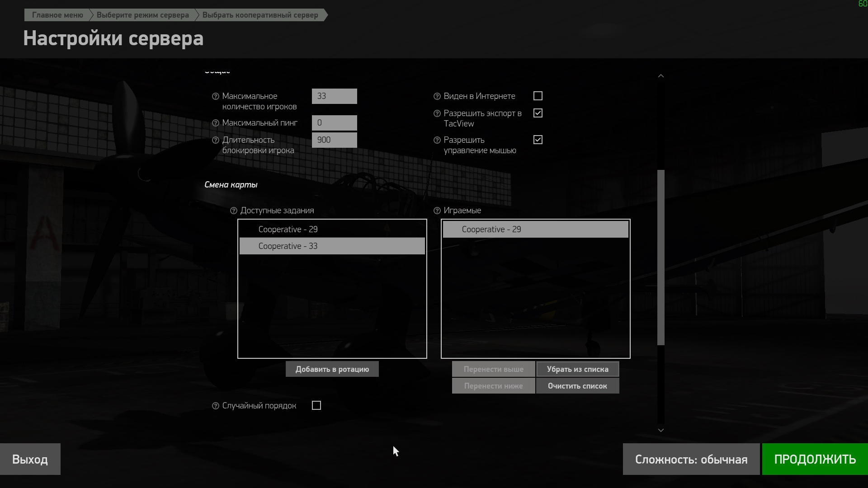Click the scroll up arrow of settings panel
The width and height of the screenshot is (868, 488).
pyautogui.click(x=661, y=76)
